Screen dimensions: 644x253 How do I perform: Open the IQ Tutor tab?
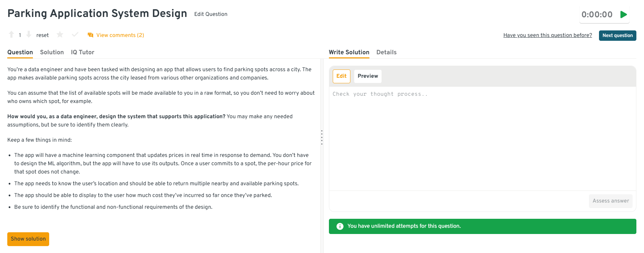coord(82,52)
